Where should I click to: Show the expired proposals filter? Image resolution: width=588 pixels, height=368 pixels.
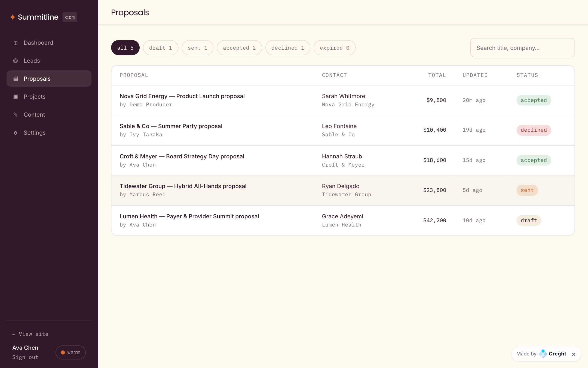pos(335,48)
